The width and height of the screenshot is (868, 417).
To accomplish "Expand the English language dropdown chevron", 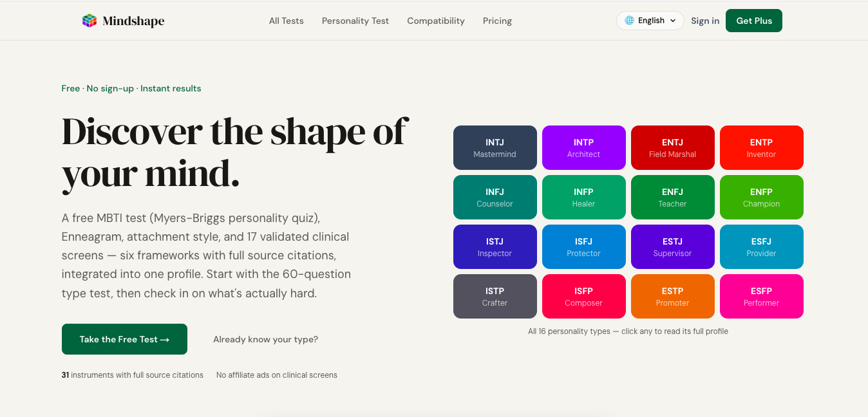I will click(673, 21).
